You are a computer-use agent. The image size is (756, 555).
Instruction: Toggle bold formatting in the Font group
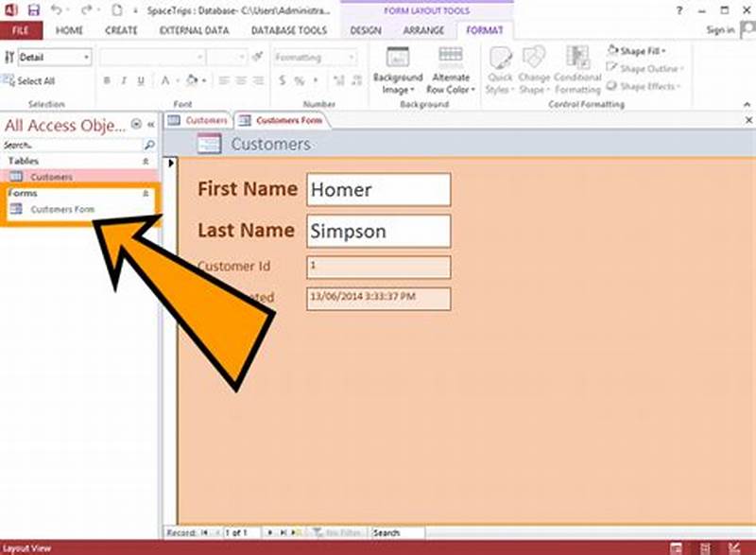point(107,79)
